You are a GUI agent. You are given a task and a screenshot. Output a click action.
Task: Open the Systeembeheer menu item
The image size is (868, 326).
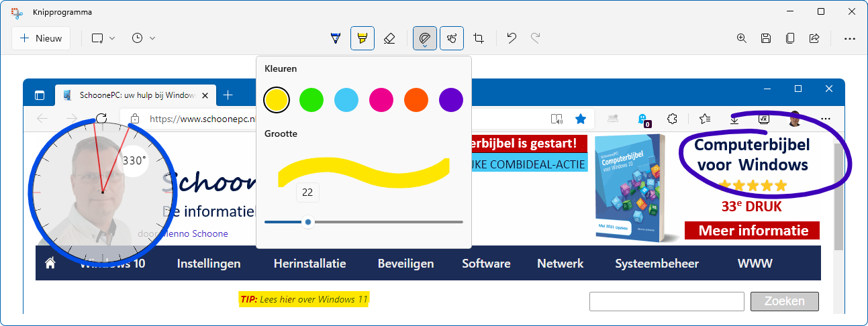657,264
